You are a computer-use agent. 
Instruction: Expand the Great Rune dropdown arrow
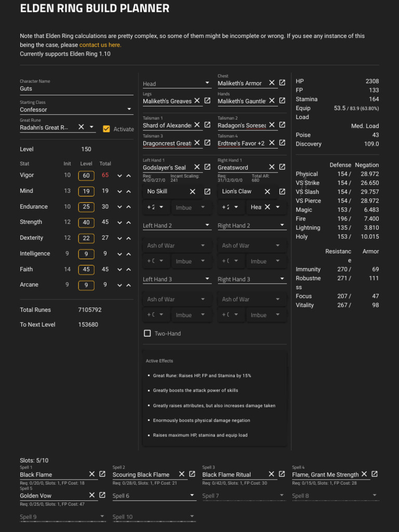click(x=91, y=127)
